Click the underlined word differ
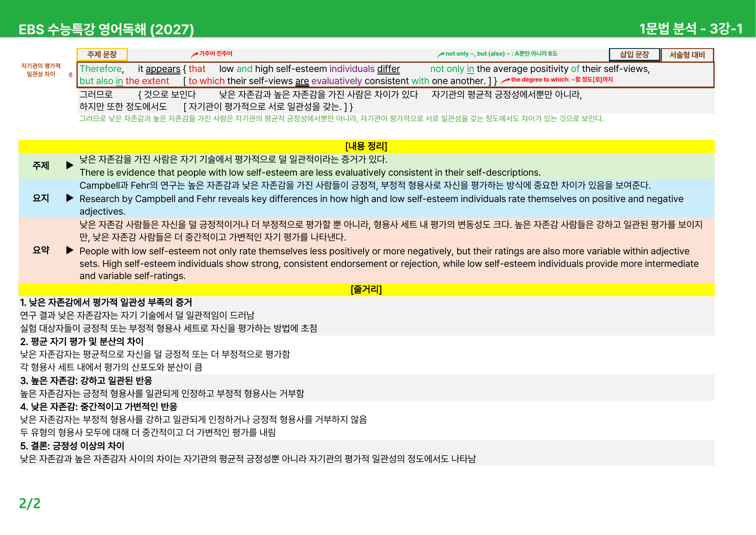 389,69
